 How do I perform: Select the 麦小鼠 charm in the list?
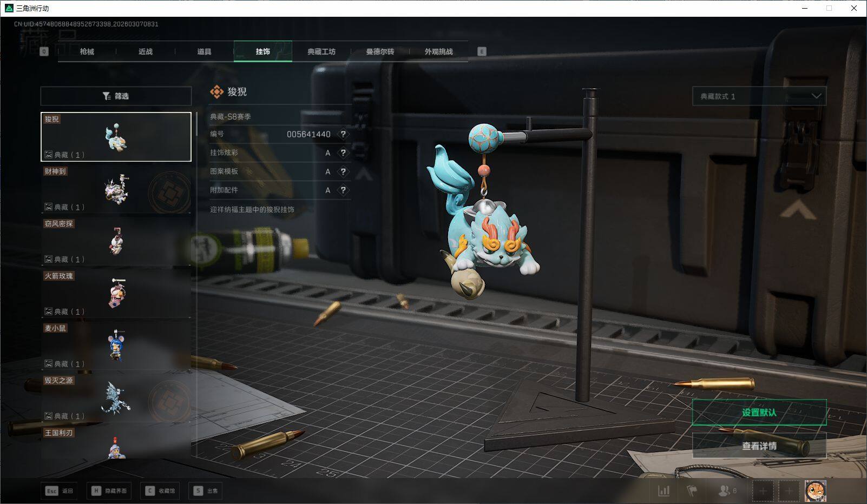pos(116,346)
